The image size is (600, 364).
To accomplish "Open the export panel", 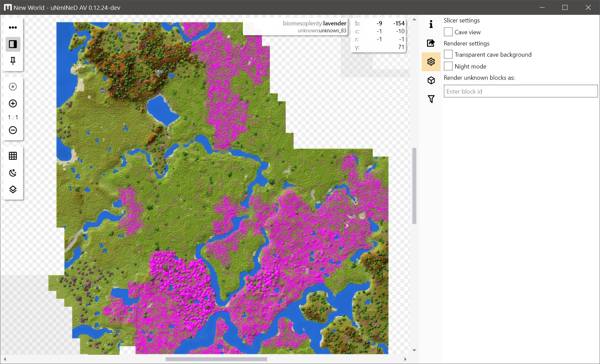I will click(431, 43).
